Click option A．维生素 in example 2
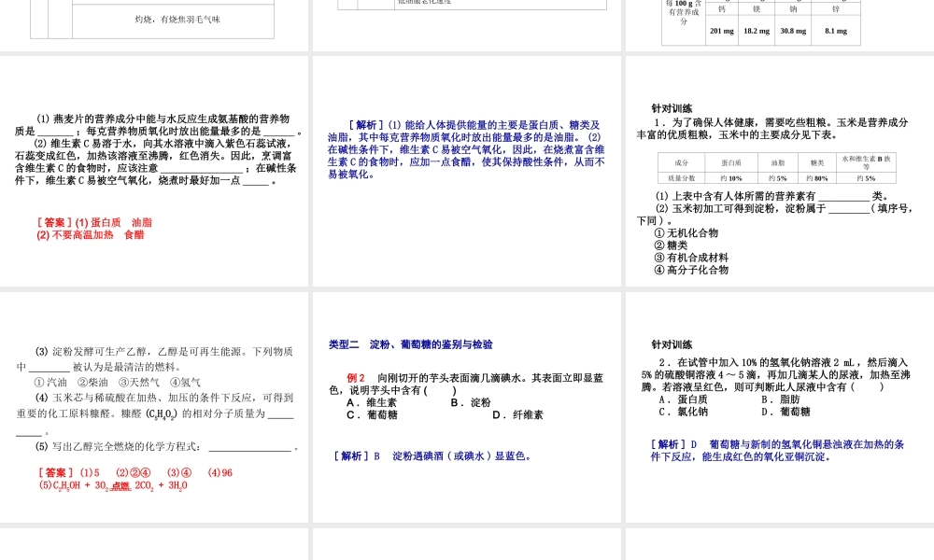Screen dimensions: 934x560 [x=372, y=402]
